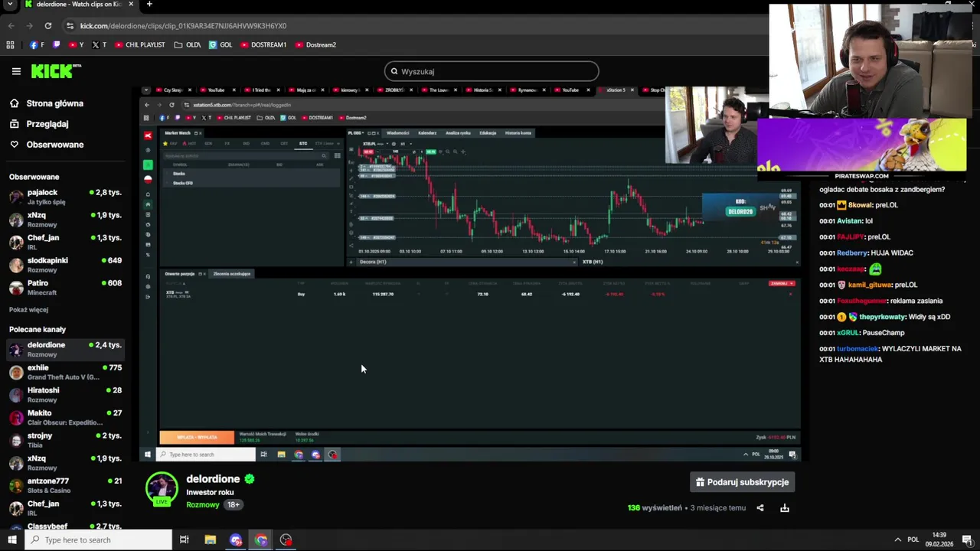Open the X T bookmark
Screen dimensions: 980x551
pyautogui.click(x=99, y=45)
